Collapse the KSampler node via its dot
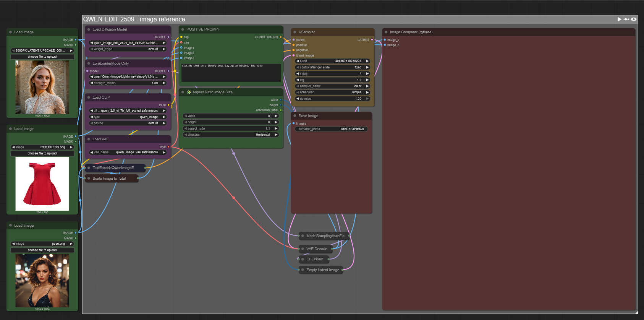The height and width of the screenshot is (320, 644). pos(295,32)
